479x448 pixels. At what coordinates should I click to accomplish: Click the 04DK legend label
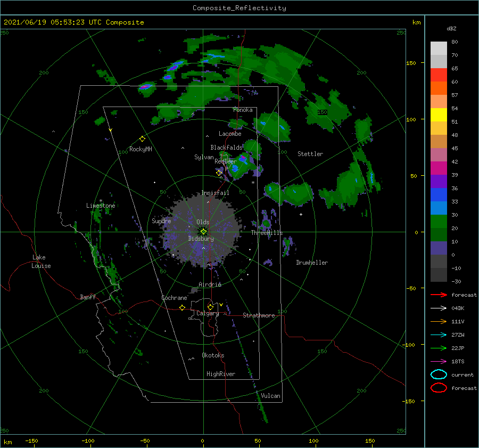tap(458, 308)
